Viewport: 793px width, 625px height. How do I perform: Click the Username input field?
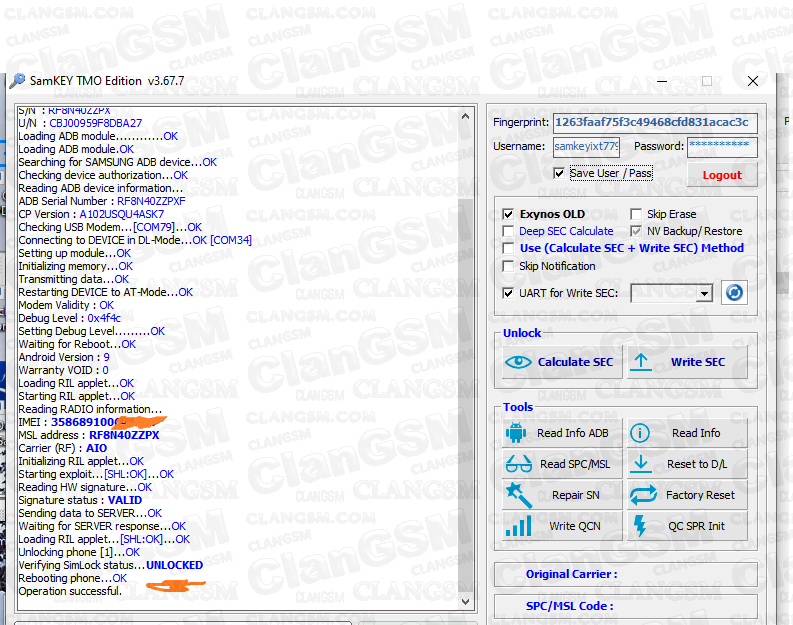(x=586, y=147)
